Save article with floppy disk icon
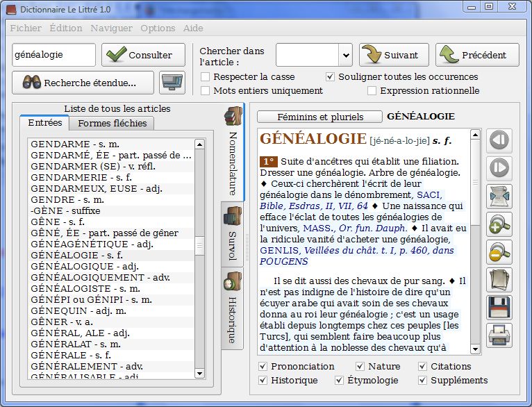Viewport: 532px width, 407px height. 499,308
